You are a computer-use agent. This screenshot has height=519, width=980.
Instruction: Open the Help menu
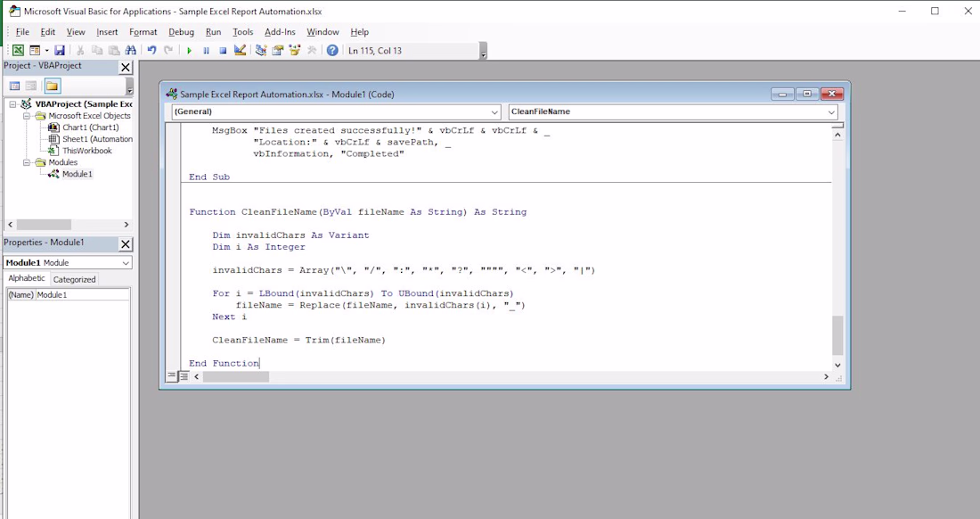coord(359,32)
